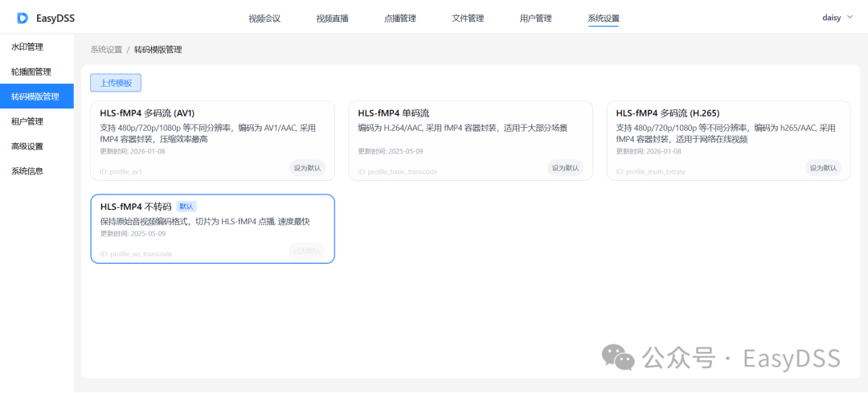Switch to 用户管理 in top navigation
Image resolution: width=868 pixels, height=393 pixels.
pyautogui.click(x=536, y=18)
